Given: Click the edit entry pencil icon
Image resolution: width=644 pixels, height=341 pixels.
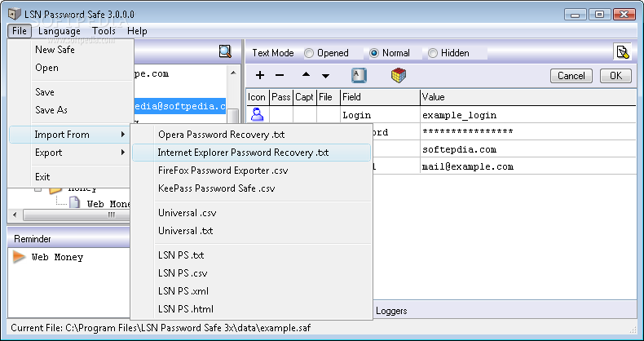Looking at the screenshot, I should 622,52.
